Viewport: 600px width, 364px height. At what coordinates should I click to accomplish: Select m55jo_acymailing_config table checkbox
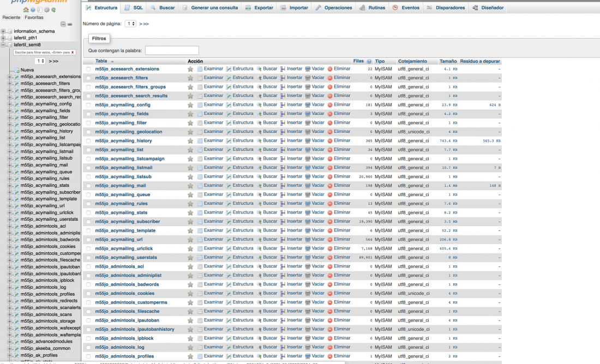(88, 105)
